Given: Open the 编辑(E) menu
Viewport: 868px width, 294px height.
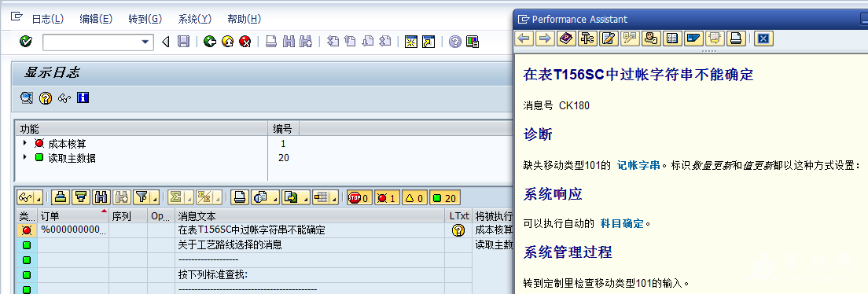Looking at the screenshot, I should pyautogui.click(x=96, y=19).
